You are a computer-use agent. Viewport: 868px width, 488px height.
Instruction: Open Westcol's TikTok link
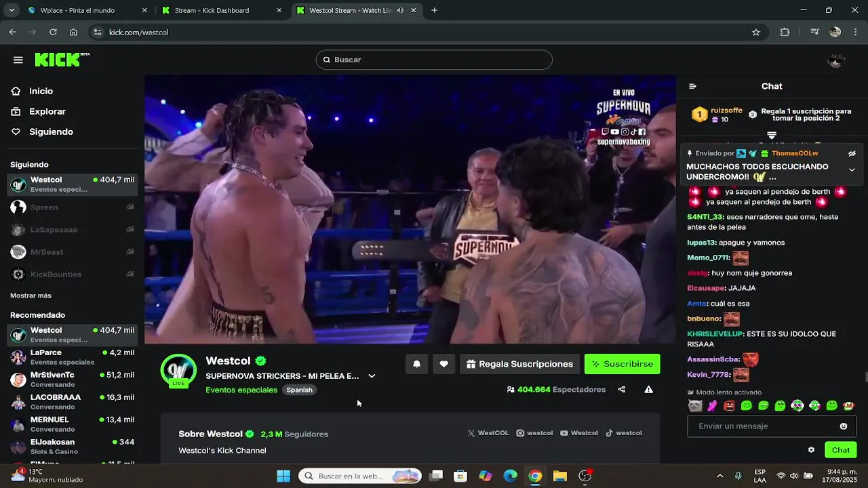tap(624, 433)
